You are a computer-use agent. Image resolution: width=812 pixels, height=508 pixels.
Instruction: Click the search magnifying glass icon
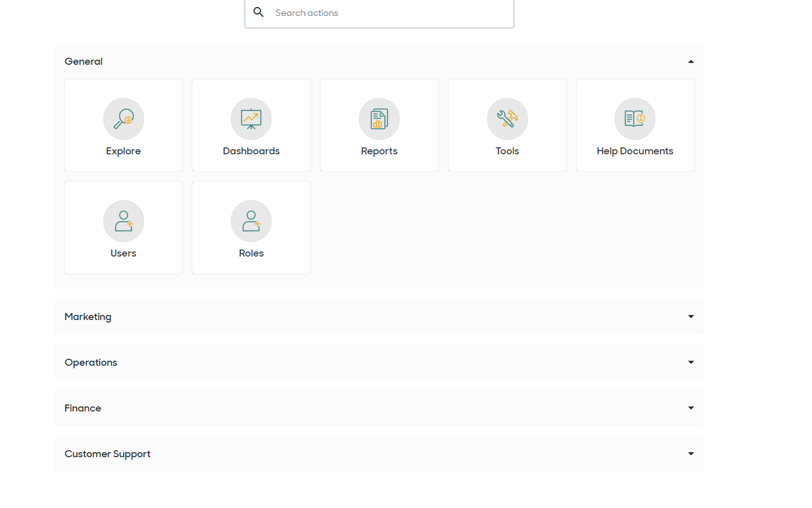(x=259, y=13)
